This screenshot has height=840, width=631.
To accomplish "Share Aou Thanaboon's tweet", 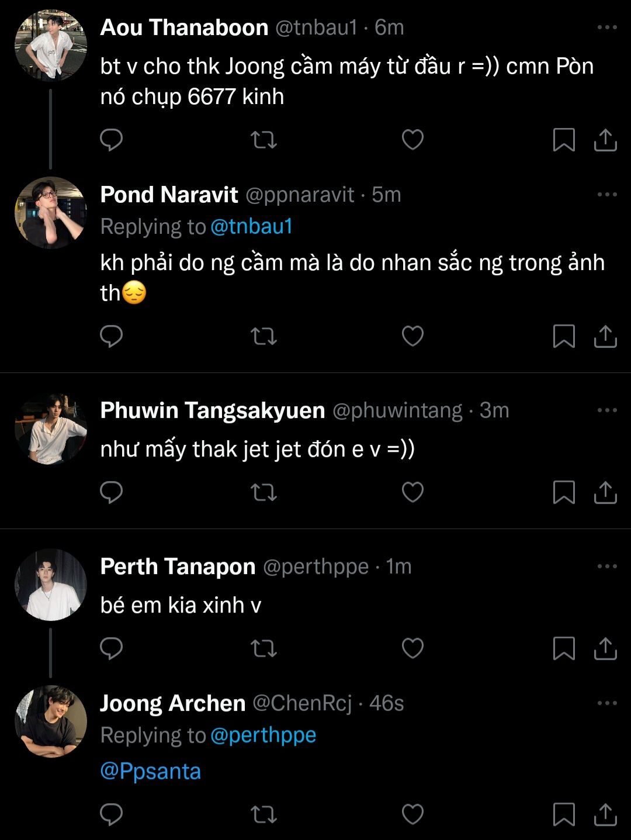I will (605, 140).
